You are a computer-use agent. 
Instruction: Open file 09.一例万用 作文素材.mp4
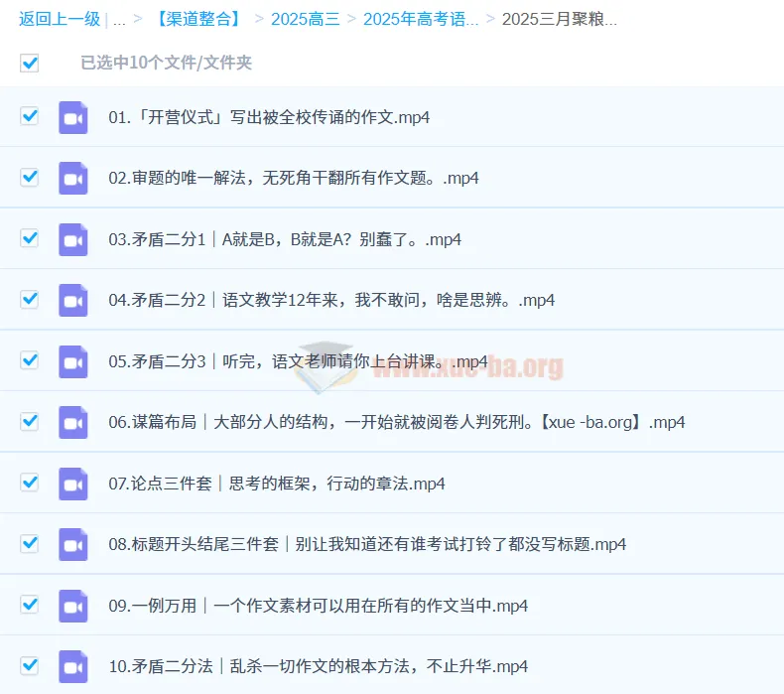[318, 606]
